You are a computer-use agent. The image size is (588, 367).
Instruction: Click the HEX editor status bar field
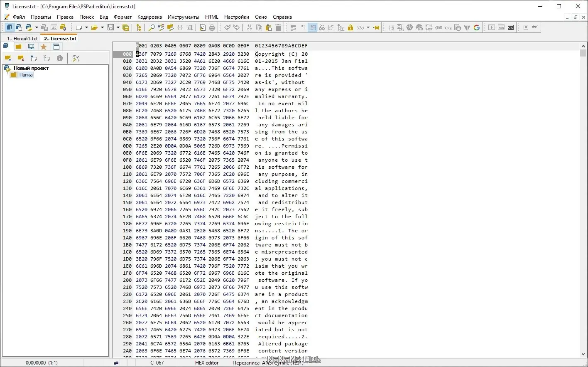[x=207, y=363]
